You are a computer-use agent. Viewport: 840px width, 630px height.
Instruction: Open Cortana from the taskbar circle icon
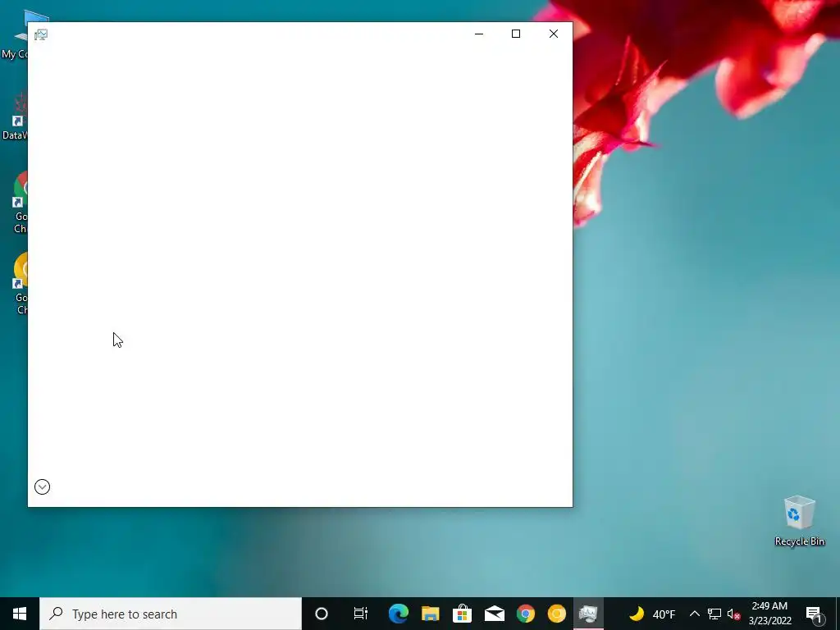click(322, 614)
